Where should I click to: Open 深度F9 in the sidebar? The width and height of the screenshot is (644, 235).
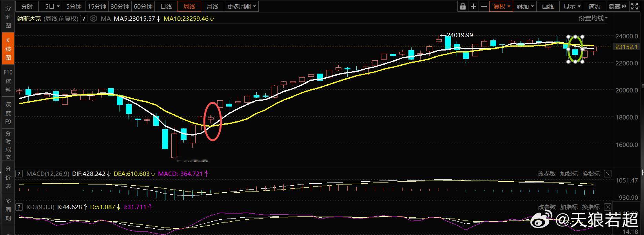(8, 113)
